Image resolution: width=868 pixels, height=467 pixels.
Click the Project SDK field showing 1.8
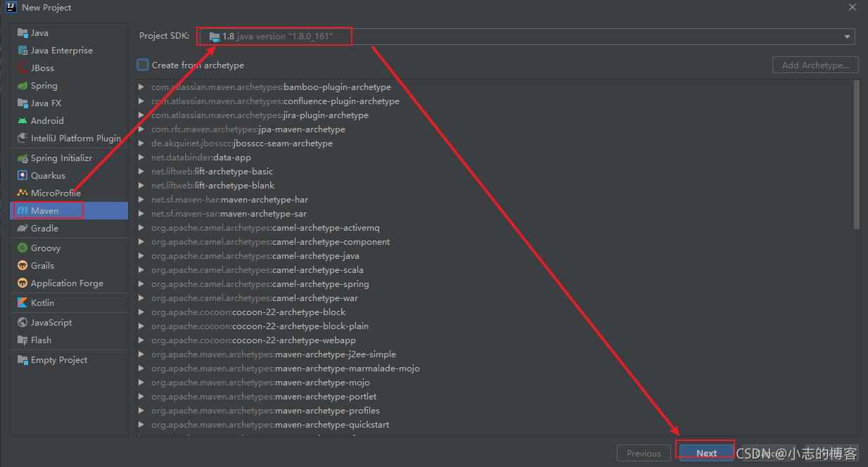(527, 37)
